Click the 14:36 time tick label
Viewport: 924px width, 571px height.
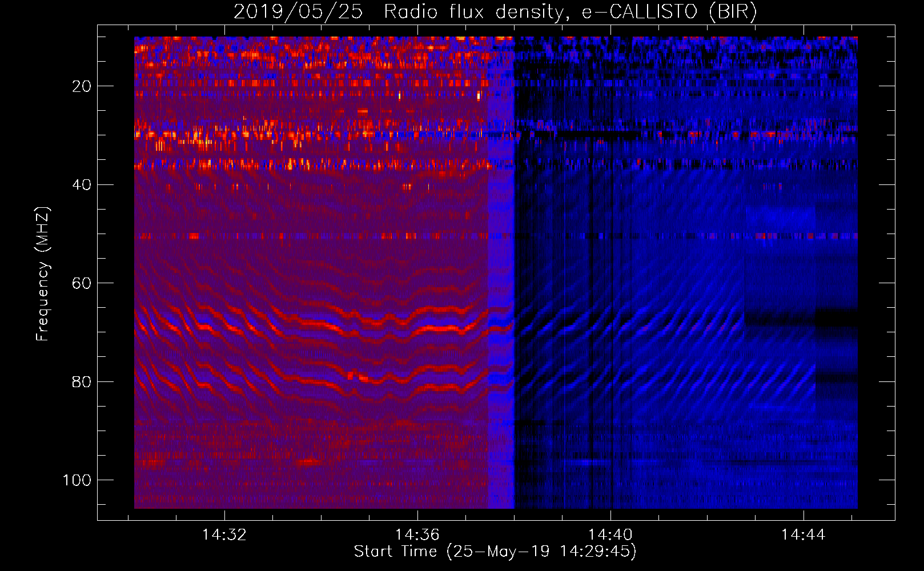coord(417,534)
